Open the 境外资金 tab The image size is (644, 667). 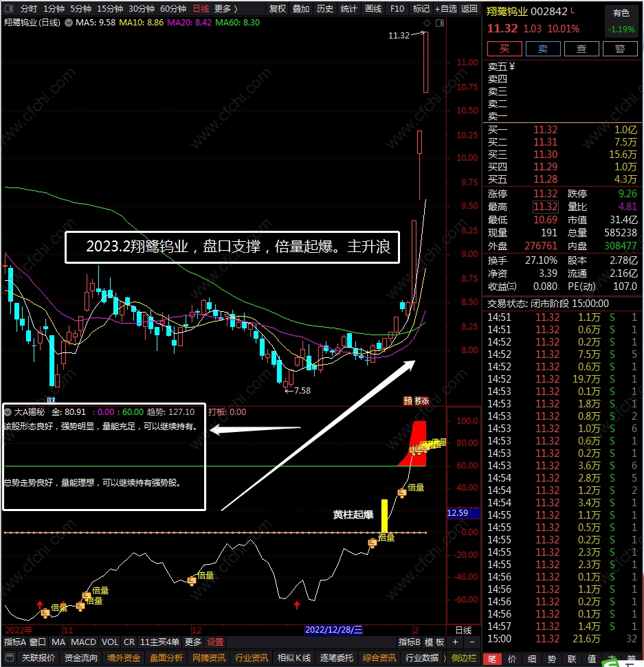(124, 657)
